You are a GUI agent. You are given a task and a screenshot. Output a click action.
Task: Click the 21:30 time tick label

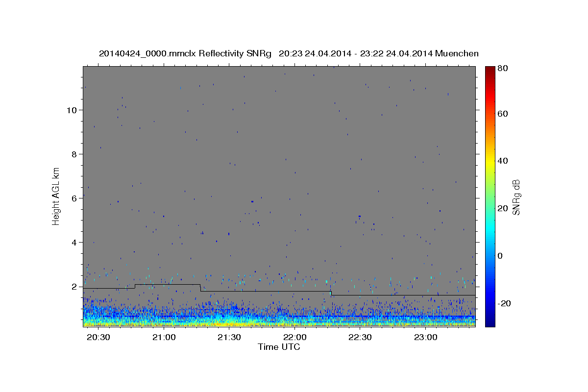229,338
